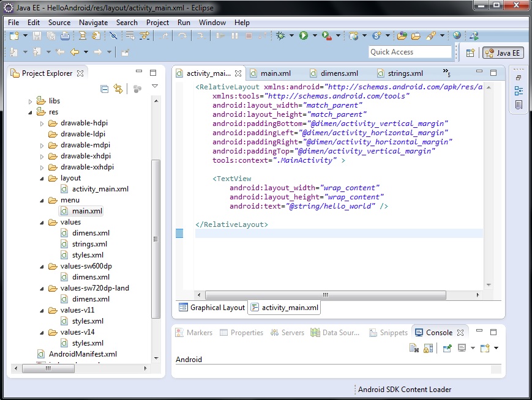Toggle Scroll Lock in the Console

click(x=427, y=347)
